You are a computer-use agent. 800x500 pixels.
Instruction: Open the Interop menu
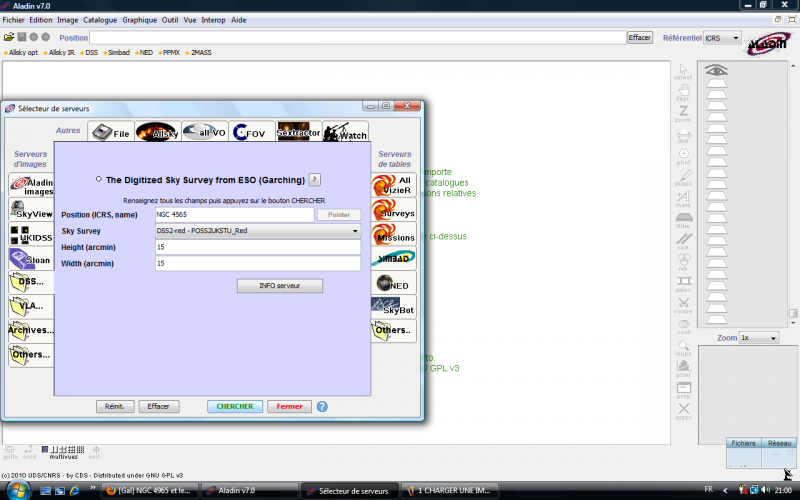213,20
